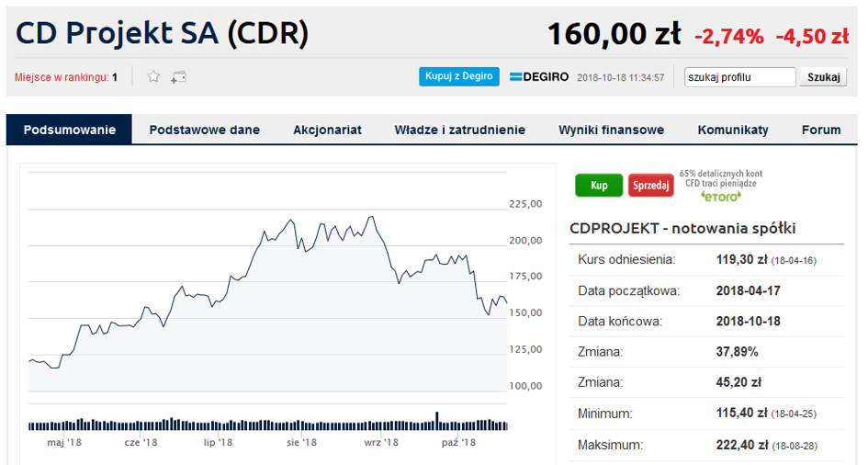Switch to Podstawowe dane tab
Viewport: 868px width, 465px height.
204,130
